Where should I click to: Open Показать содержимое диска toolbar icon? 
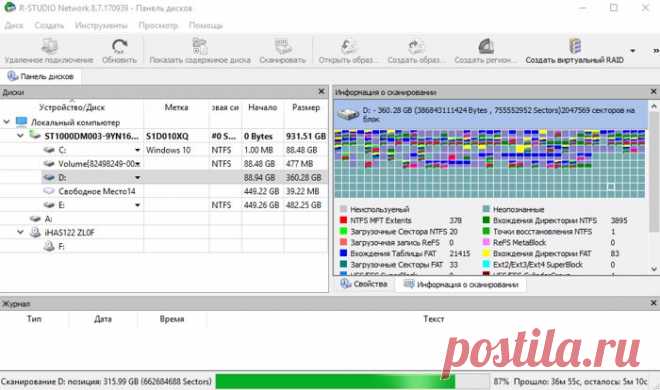(x=200, y=46)
